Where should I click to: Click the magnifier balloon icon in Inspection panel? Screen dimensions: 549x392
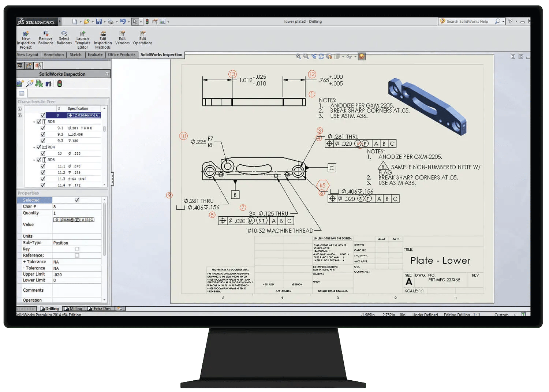(x=30, y=83)
